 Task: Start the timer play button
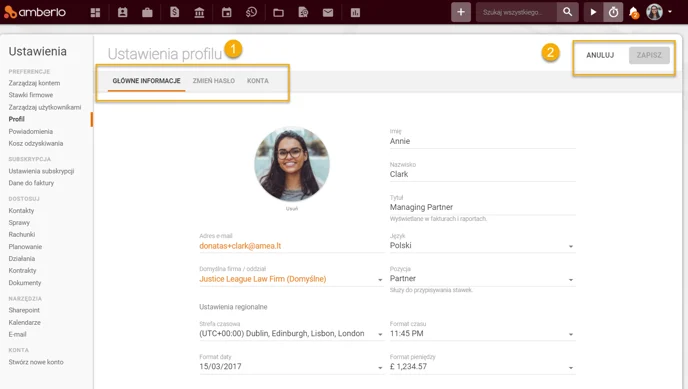[593, 12]
